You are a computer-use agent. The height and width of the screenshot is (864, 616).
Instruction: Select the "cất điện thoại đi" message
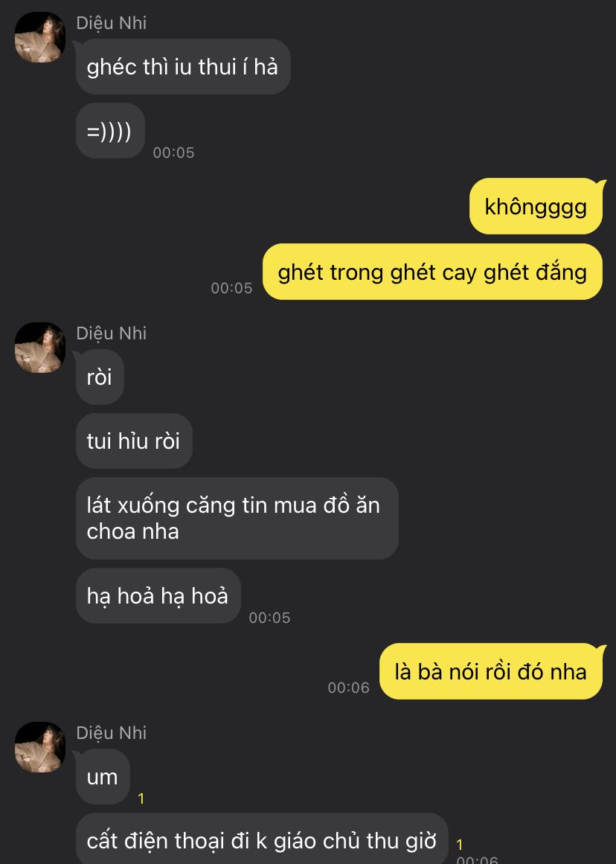tap(262, 839)
